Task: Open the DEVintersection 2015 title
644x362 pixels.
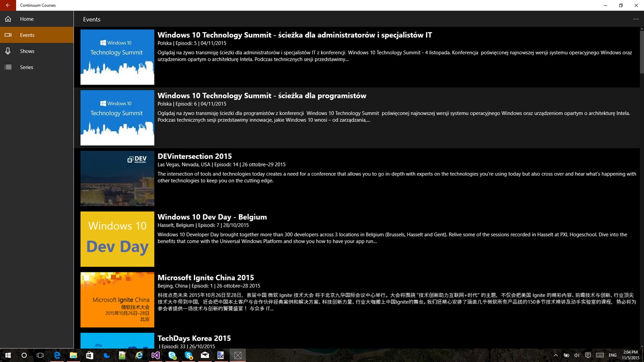Action: (x=195, y=156)
